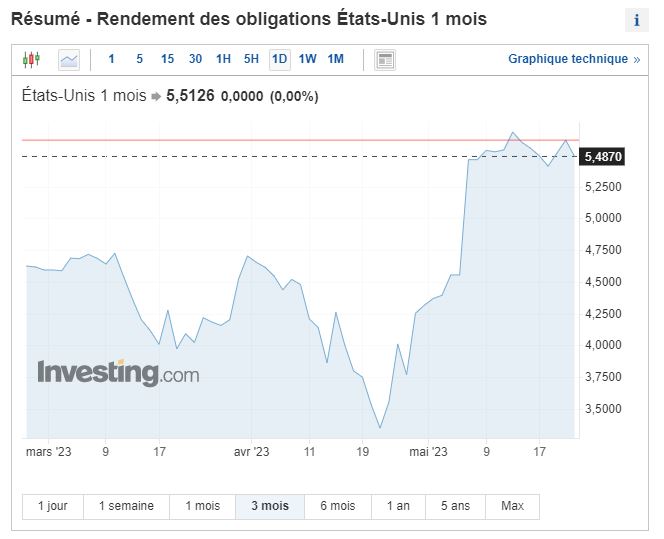Click the 5,4870 price label marker
This screenshot has height=539, width=664.
(603, 157)
